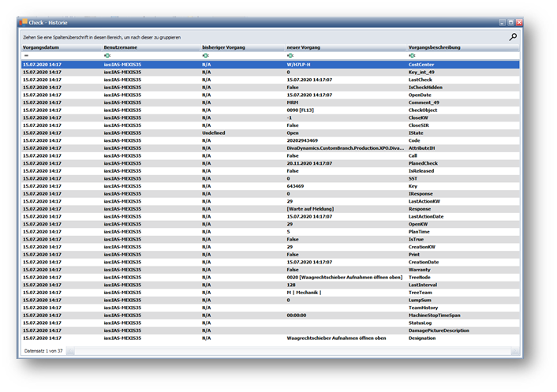The width and height of the screenshot is (557, 392).
Task: Click the neuer Vorgang column header
Action: point(305,47)
